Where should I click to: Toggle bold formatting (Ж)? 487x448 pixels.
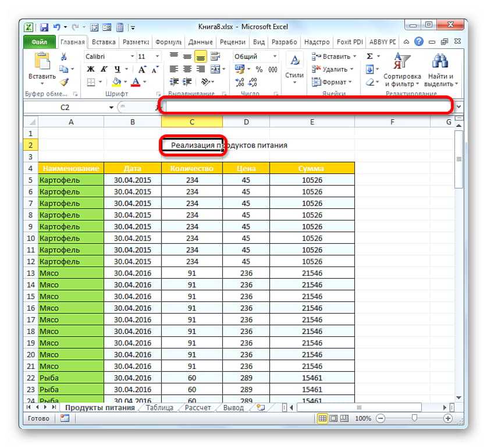(x=91, y=69)
